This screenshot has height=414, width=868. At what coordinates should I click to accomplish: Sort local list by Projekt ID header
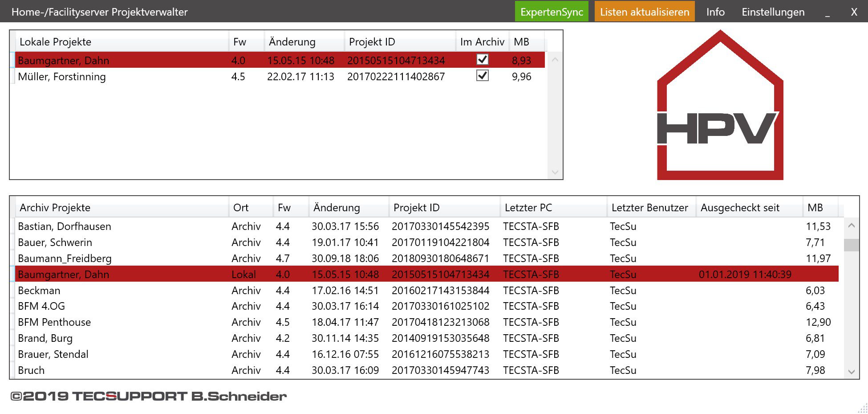click(400, 42)
